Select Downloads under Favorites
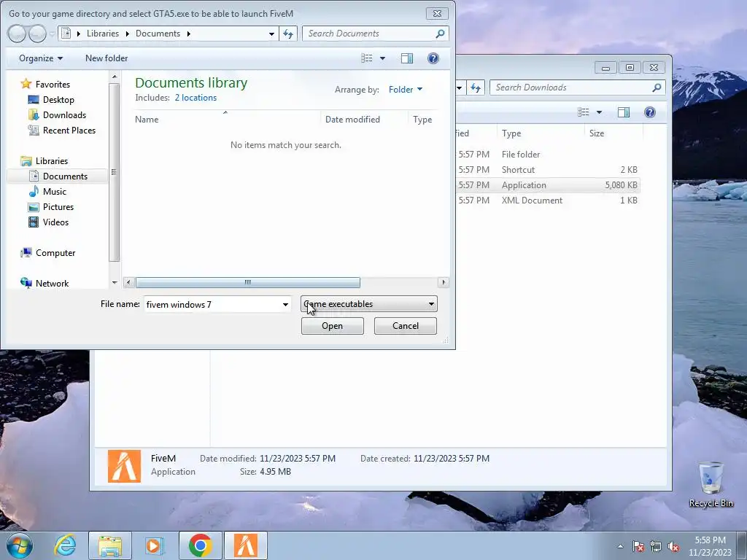 (64, 114)
